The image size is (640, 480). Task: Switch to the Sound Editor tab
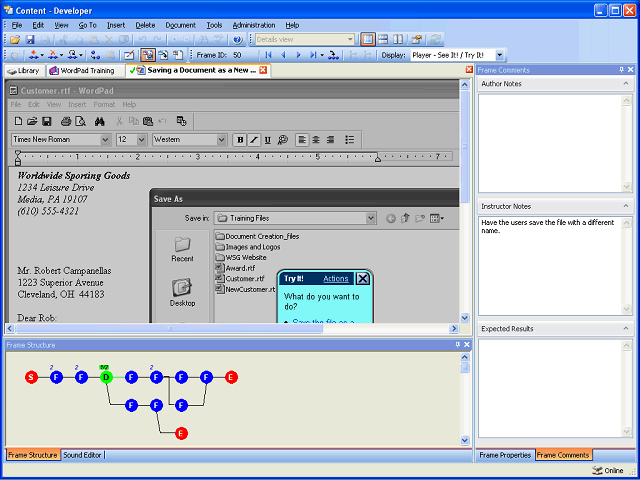tap(82, 455)
